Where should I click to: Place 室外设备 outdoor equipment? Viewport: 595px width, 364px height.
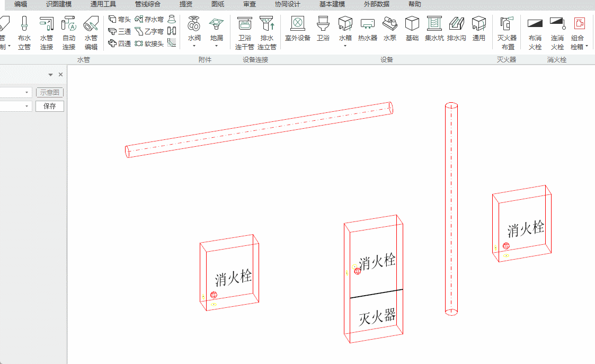(x=298, y=29)
